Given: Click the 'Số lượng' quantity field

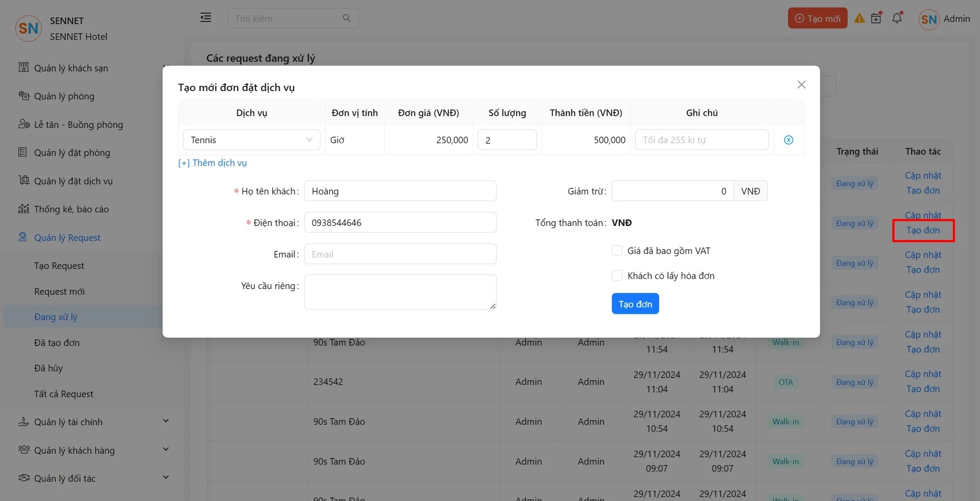Looking at the screenshot, I should tap(507, 140).
